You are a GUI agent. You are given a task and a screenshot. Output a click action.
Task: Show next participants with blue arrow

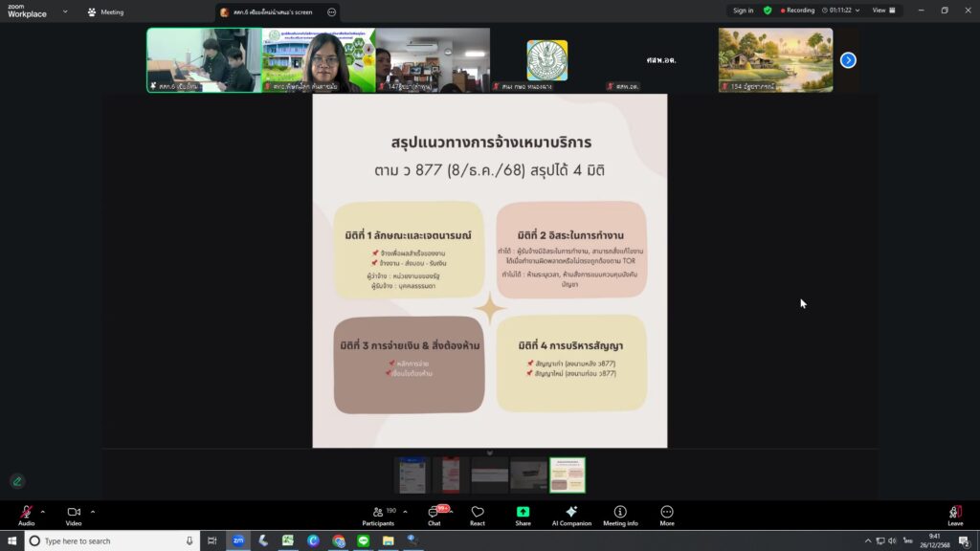(848, 60)
